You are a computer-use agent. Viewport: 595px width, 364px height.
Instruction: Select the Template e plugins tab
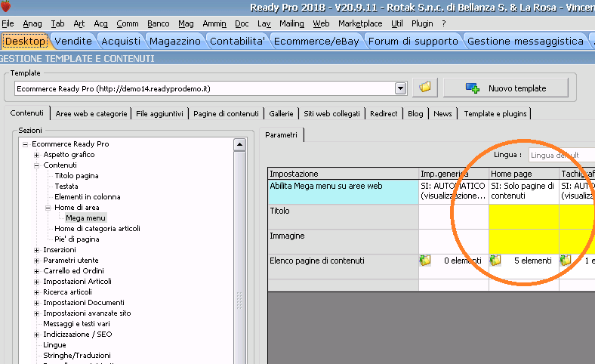coord(495,113)
